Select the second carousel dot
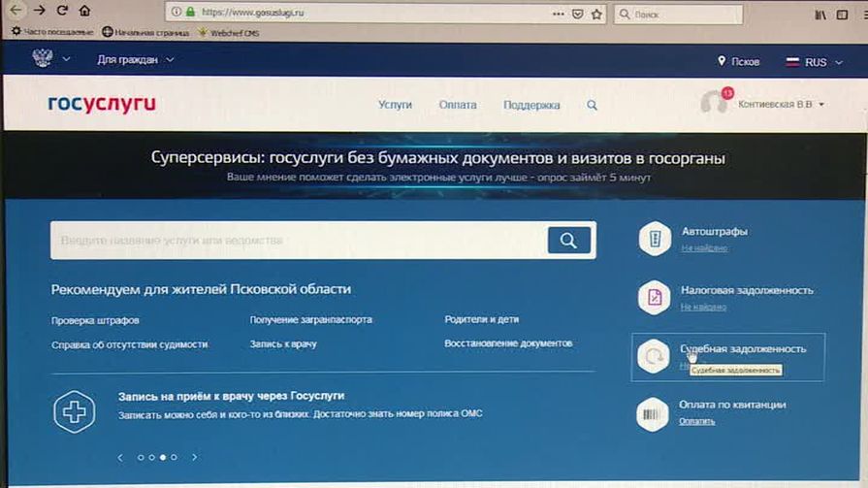This screenshot has height=488, width=868. pyautogui.click(x=151, y=458)
